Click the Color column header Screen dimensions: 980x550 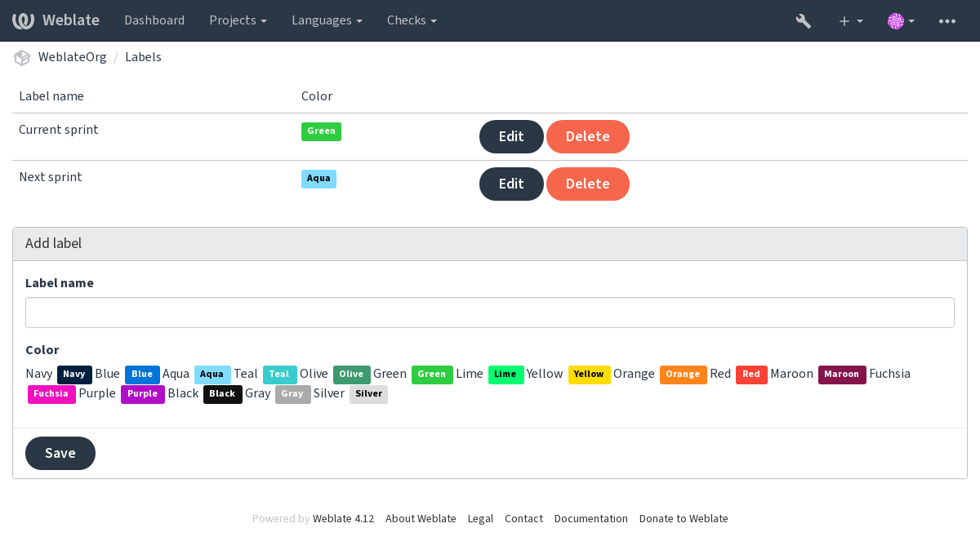pyautogui.click(x=317, y=96)
